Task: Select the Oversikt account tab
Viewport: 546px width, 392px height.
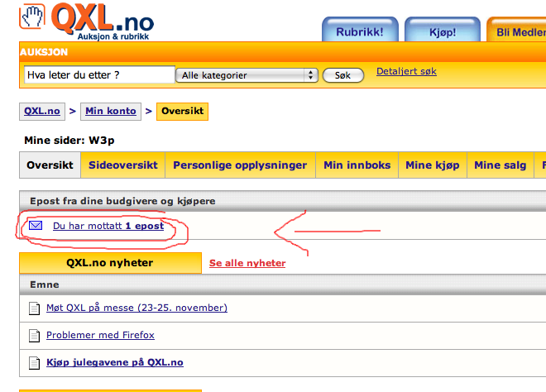Action: (50, 165)
